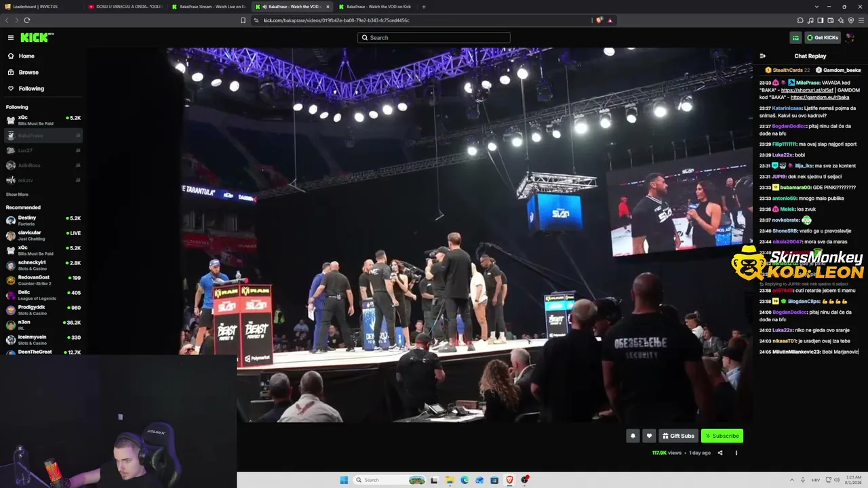Click Delic channel avatar
868x488 pixels.
(11, 295)
